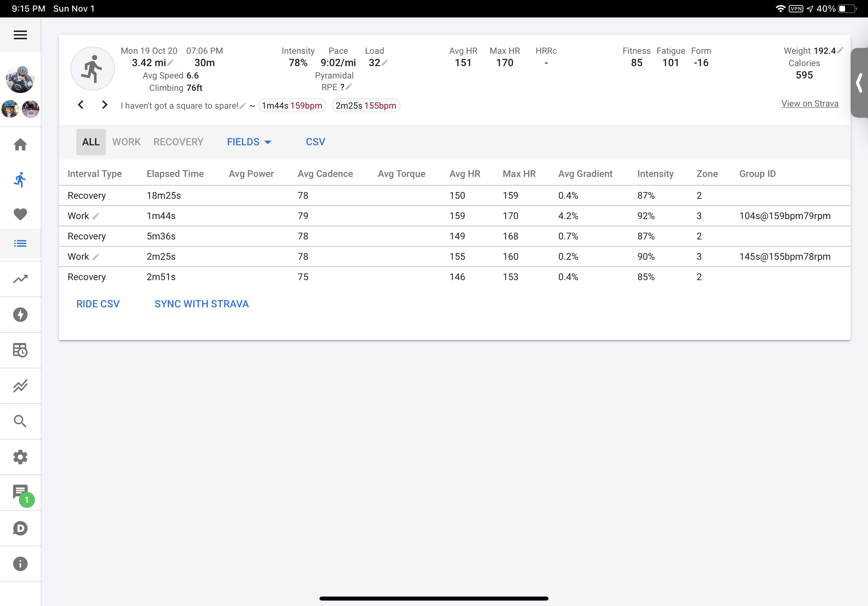This screenshot has height=606, width=868.
Task: Open View on Strava link
Action: click(810, 104)
